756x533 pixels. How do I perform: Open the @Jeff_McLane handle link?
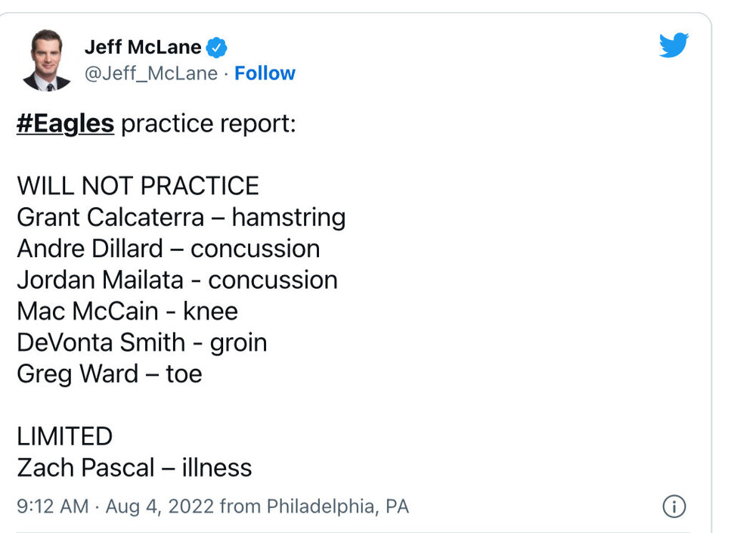tap(151, 73)
